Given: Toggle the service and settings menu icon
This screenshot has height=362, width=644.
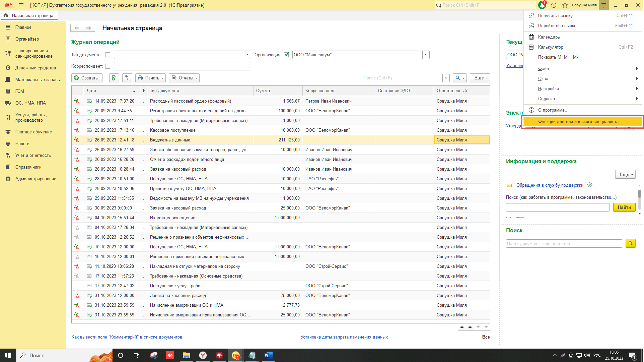Looking at the screenshot, I should [604, 5].
